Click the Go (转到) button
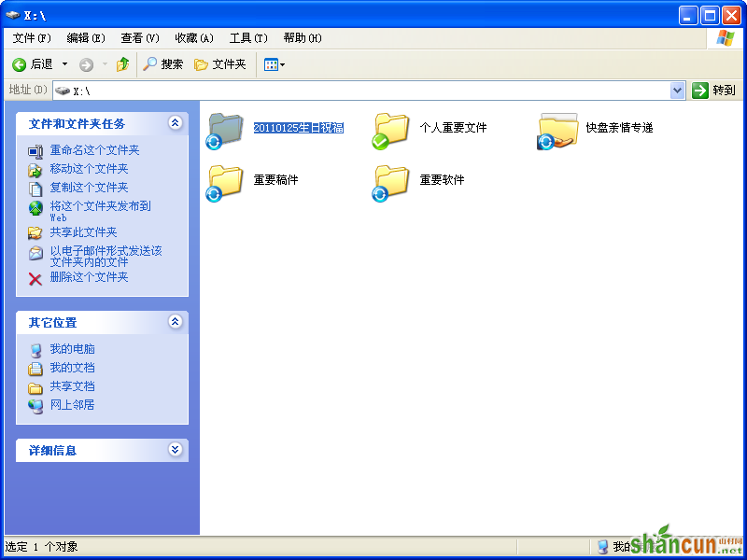 click(x=713, y=90)
